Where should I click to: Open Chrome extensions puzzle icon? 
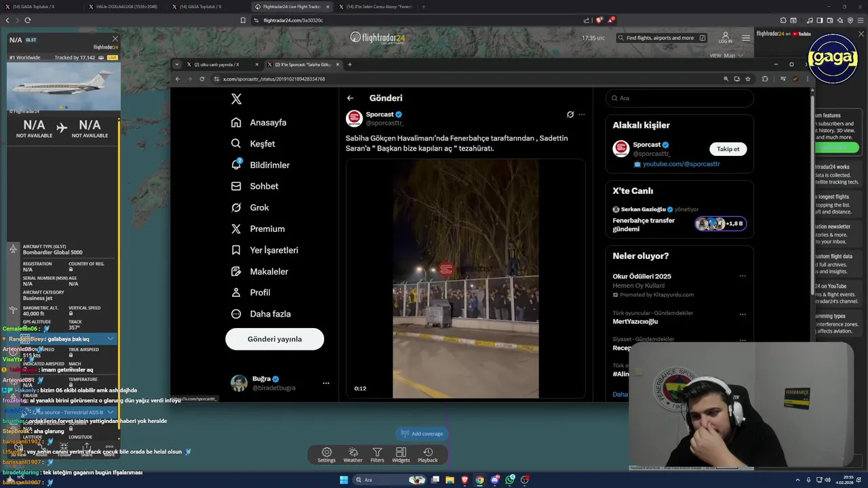coord(765,79)
